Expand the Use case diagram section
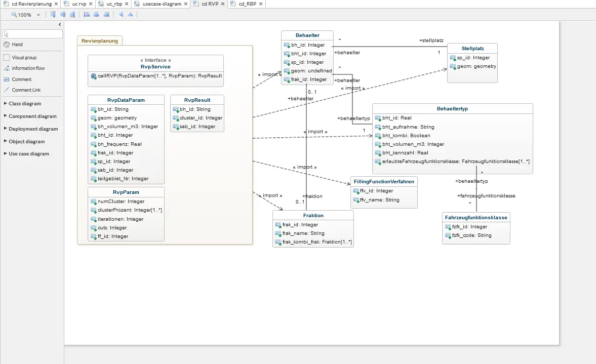 pos(28,154)
